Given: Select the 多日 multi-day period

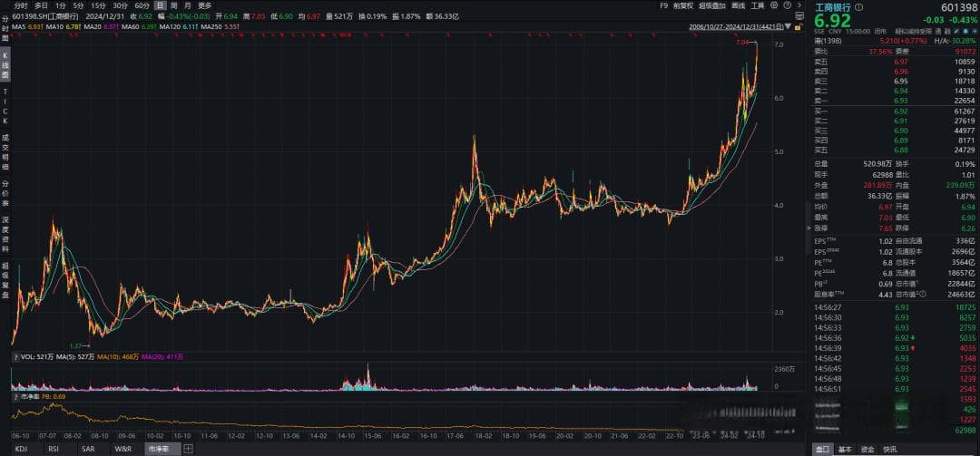Looking at the screenshot, I should 41,5.
